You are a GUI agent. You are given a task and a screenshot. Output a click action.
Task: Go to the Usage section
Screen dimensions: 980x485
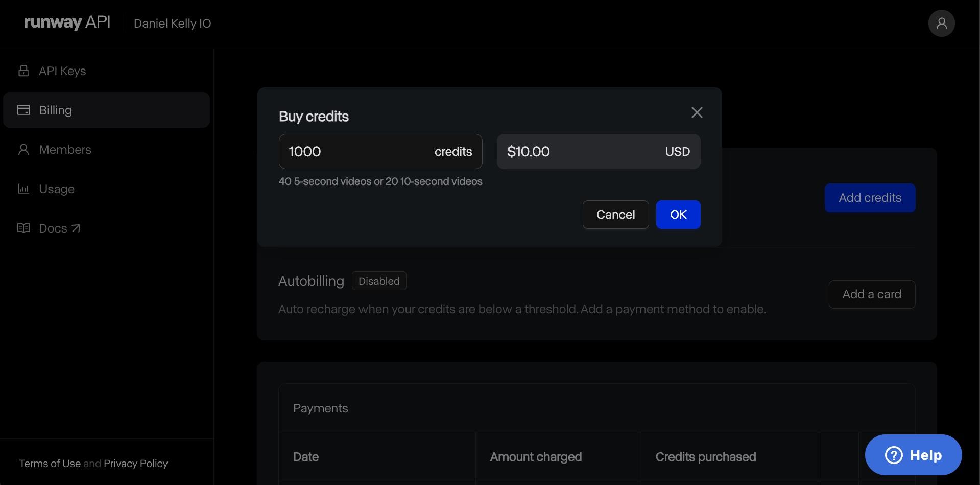(x=57, y=189)
